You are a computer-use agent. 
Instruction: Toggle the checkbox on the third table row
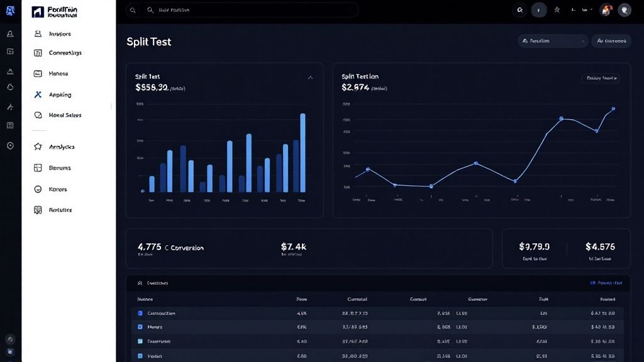[x=140, y=341]
